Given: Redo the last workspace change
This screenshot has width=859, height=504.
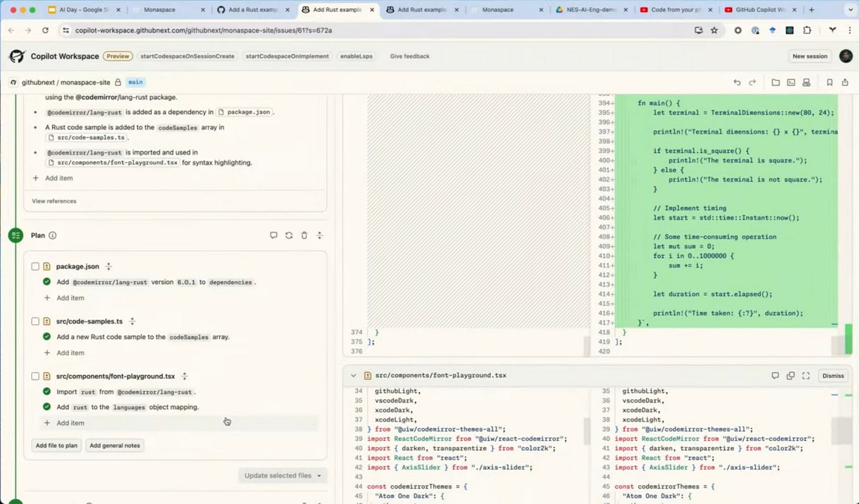Looking at the screenshot, I should tap(752, 83).
